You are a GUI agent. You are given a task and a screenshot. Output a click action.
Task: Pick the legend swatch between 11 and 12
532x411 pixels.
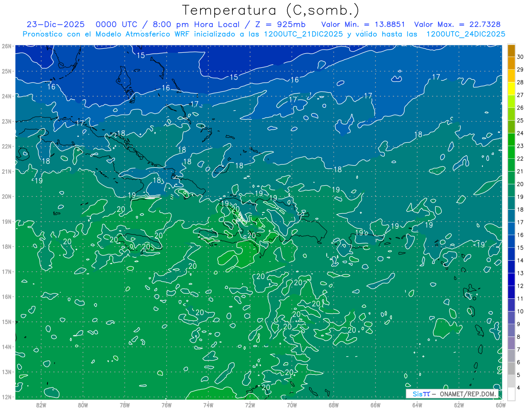coord(511,292)
